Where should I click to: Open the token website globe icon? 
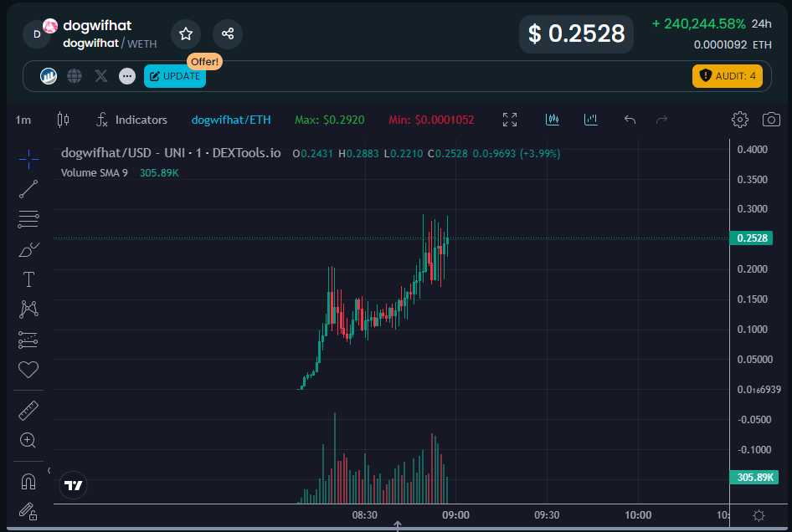tap(75, 76)
